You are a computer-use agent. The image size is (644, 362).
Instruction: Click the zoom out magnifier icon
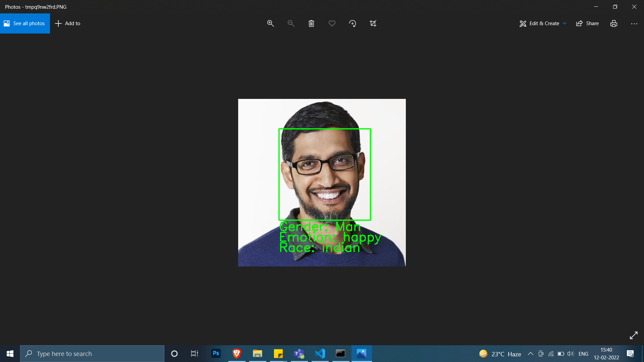pyautogui.click(x=291, y=23)
